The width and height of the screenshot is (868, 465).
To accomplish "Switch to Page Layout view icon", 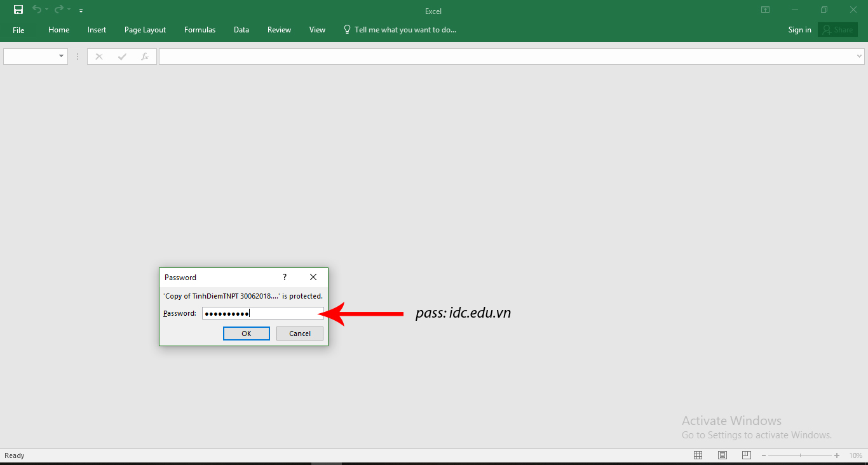I will tap(722, 455).
